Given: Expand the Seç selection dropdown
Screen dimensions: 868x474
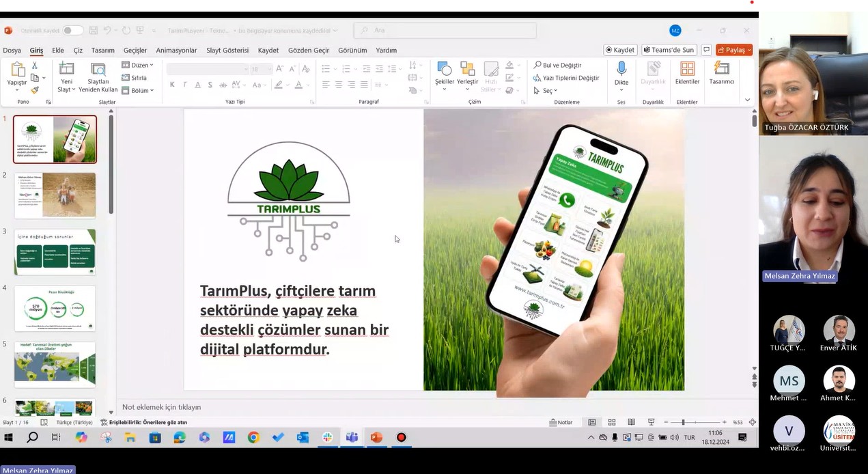Looking at the screenshot, I should pos(546,90).
